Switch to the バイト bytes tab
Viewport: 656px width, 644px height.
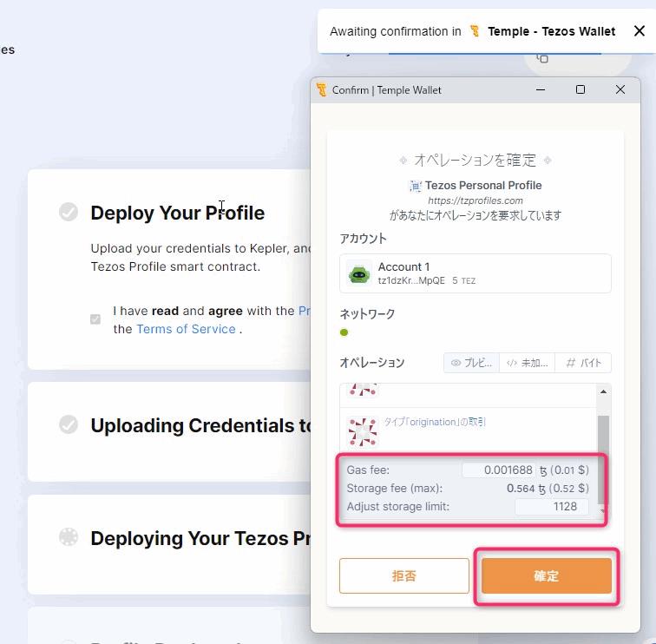tap(583, 363)
